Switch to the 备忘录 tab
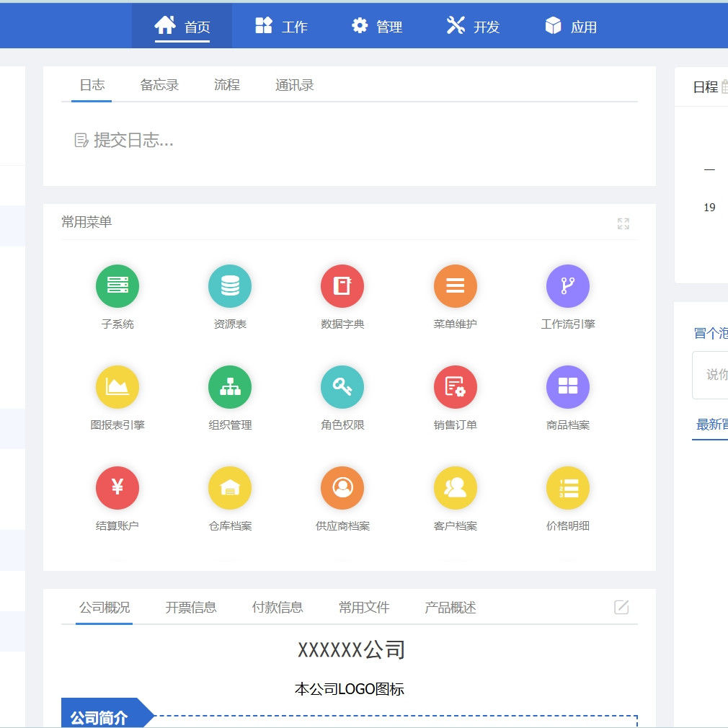This screenshot has width=728, height=728. (x=159, y=85)
